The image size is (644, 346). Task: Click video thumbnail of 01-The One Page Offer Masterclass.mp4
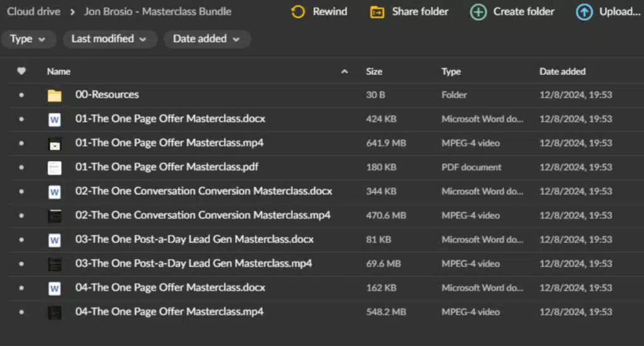tap(55, 144)
